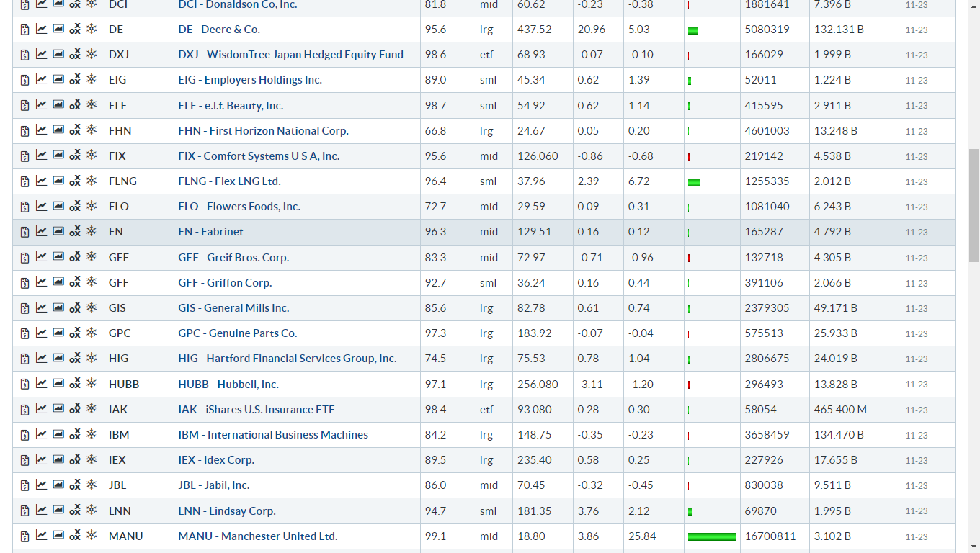Select the 16700811 volume value for MANU
Screen dimensions: 980x553
770,536
